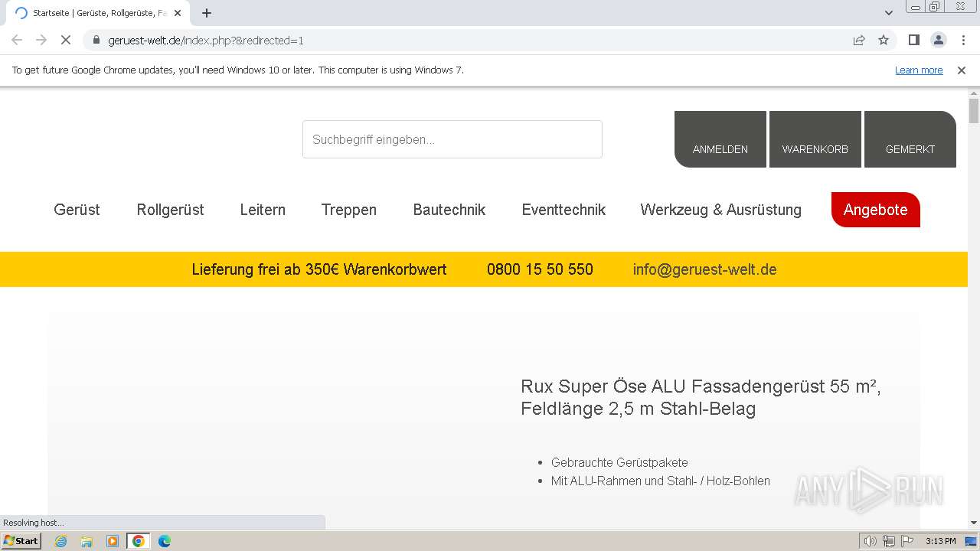Bookmark this page with star icon
Screen dimensions: 980x551
[884, 41]
